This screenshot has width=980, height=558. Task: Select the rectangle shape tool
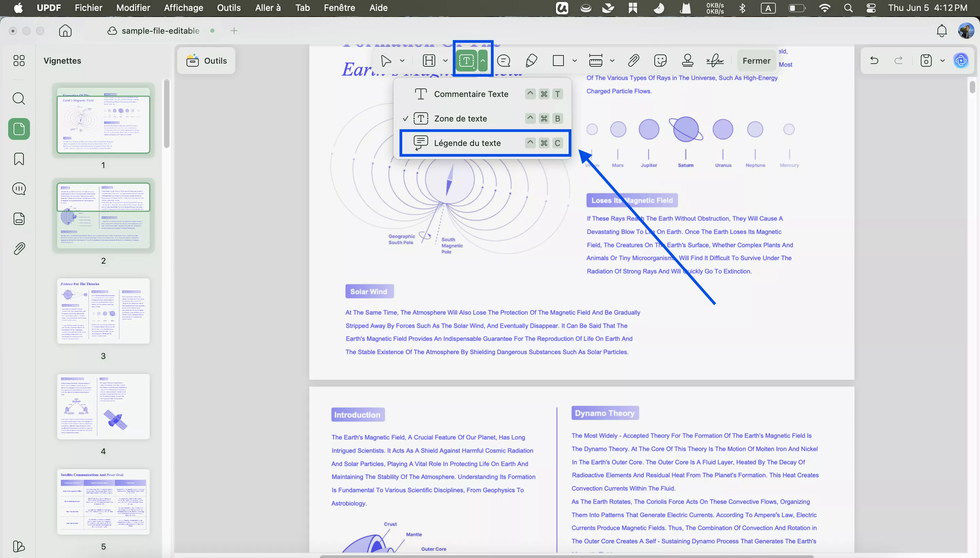coord(558,61)
